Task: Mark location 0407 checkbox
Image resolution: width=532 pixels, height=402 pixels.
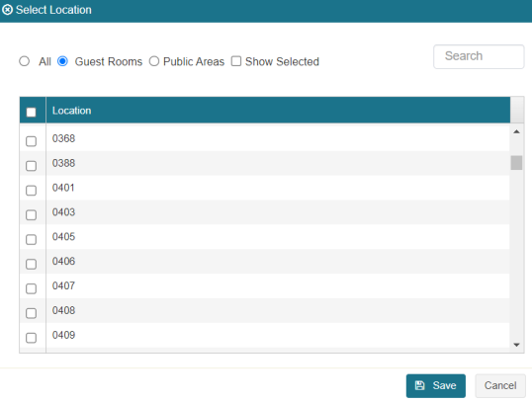Action: 32,288
